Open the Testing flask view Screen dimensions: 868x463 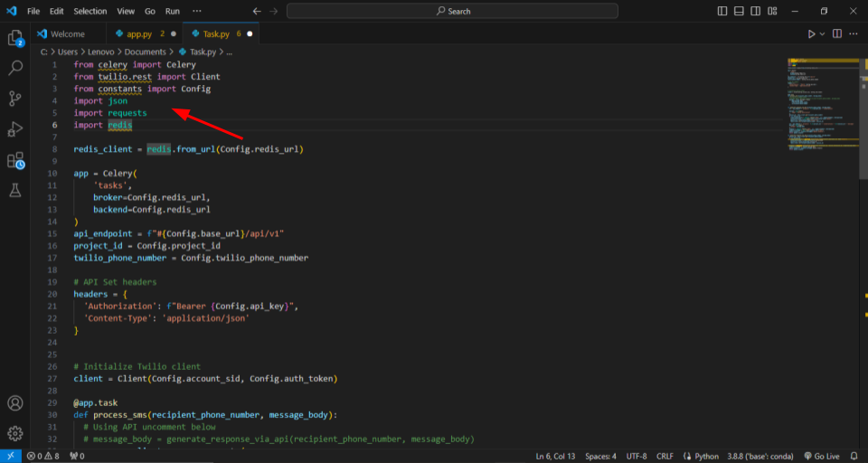point(15,191)
